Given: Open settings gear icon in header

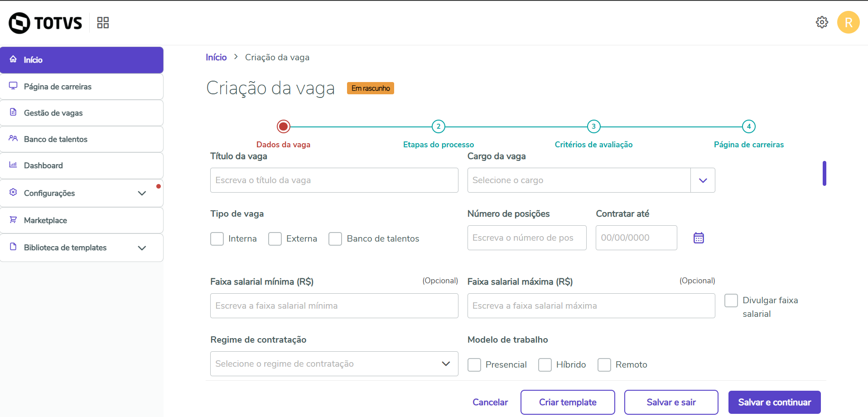Looking at the screenshot, I should click(822, 22).
